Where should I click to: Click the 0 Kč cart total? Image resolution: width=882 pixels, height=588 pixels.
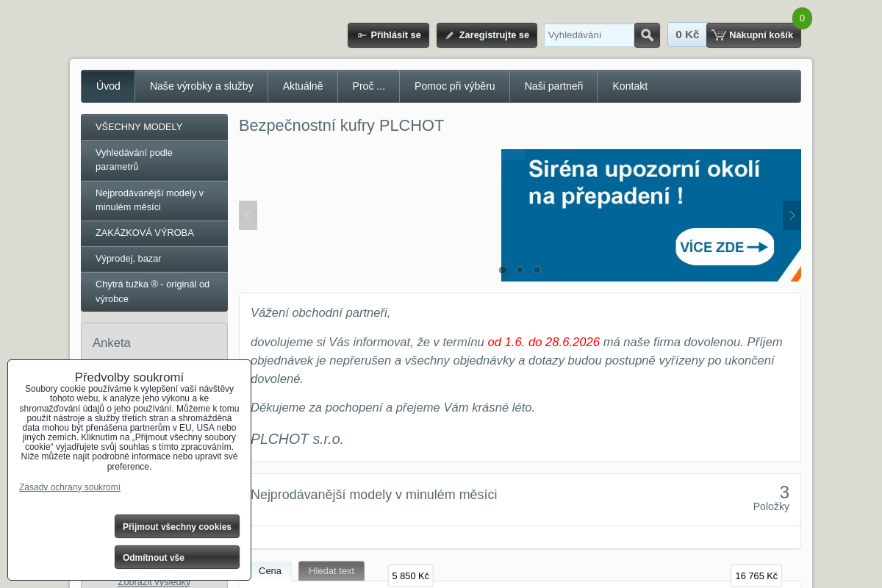click(687, 35)
